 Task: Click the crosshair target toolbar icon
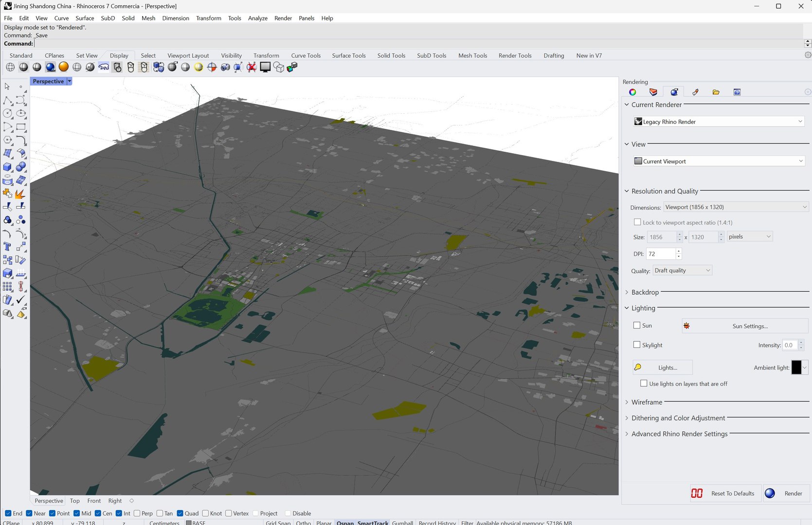(212, 67)
